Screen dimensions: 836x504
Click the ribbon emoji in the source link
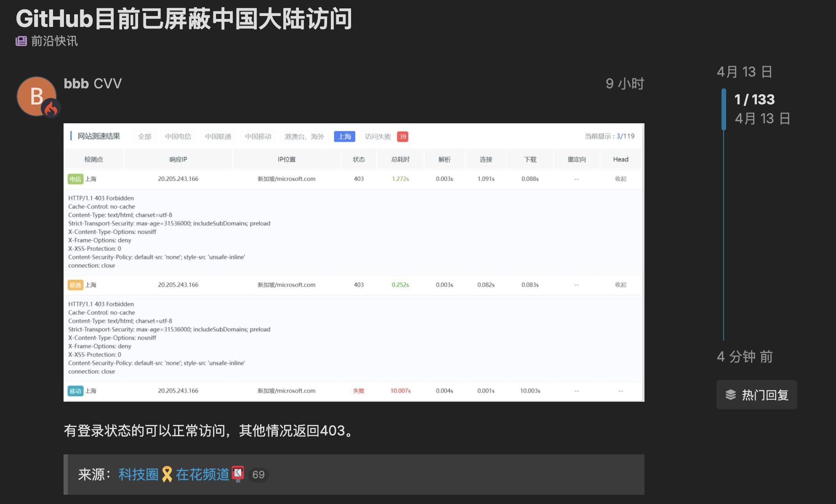point(167,475)
